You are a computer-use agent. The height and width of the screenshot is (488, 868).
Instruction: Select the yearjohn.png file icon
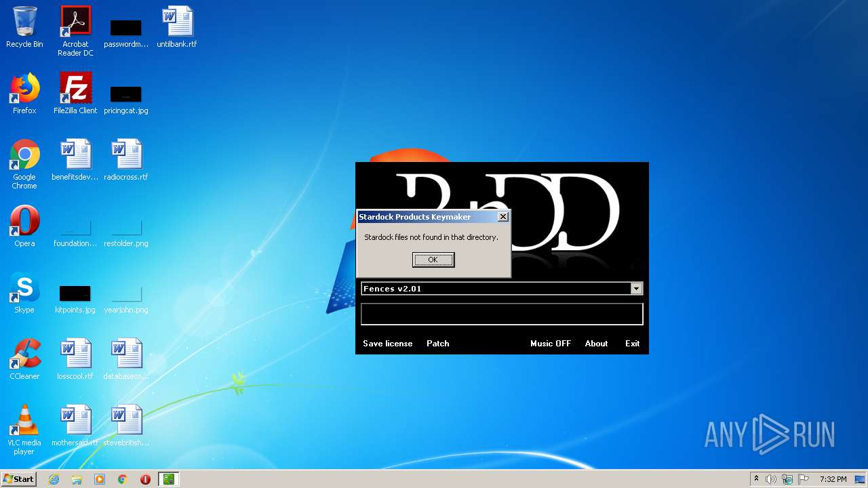(126, 300)
